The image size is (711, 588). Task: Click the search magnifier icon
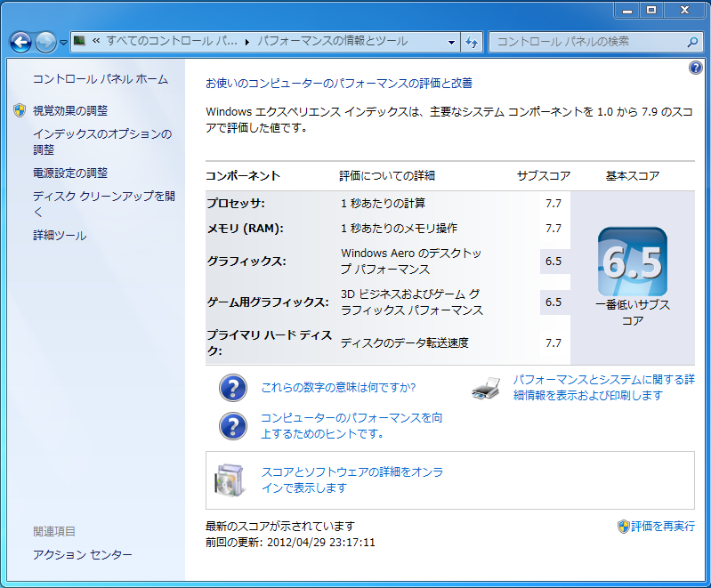692,42
